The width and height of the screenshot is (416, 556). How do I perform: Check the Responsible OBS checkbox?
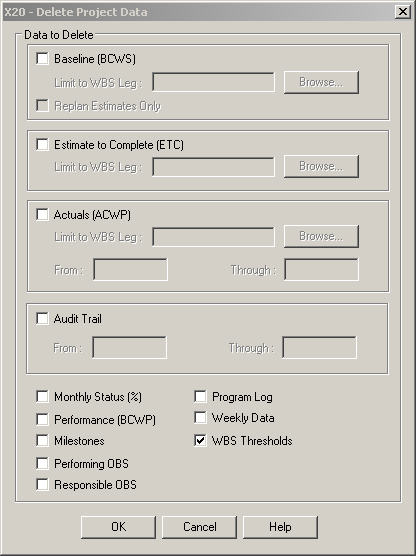coord(42,484)
